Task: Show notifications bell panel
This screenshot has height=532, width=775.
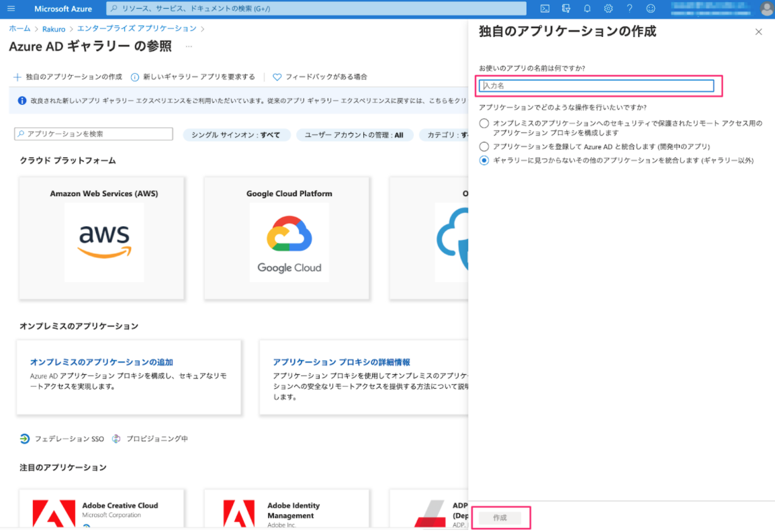Action: 587,9
